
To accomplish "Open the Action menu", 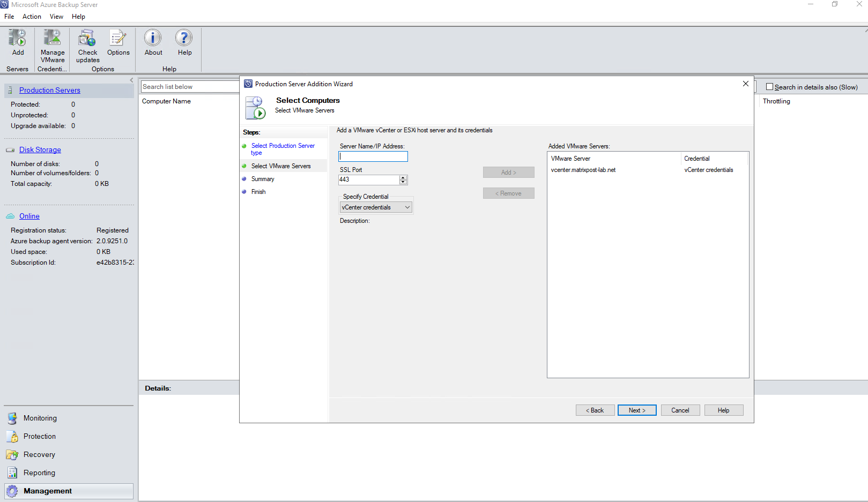I will point(32,17).
